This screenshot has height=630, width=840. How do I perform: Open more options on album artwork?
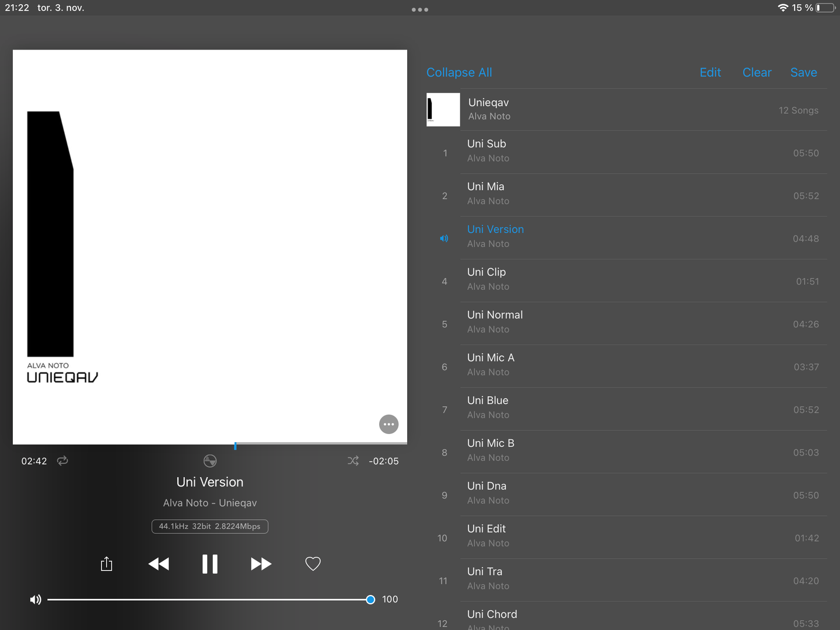(x=389, y=424)
